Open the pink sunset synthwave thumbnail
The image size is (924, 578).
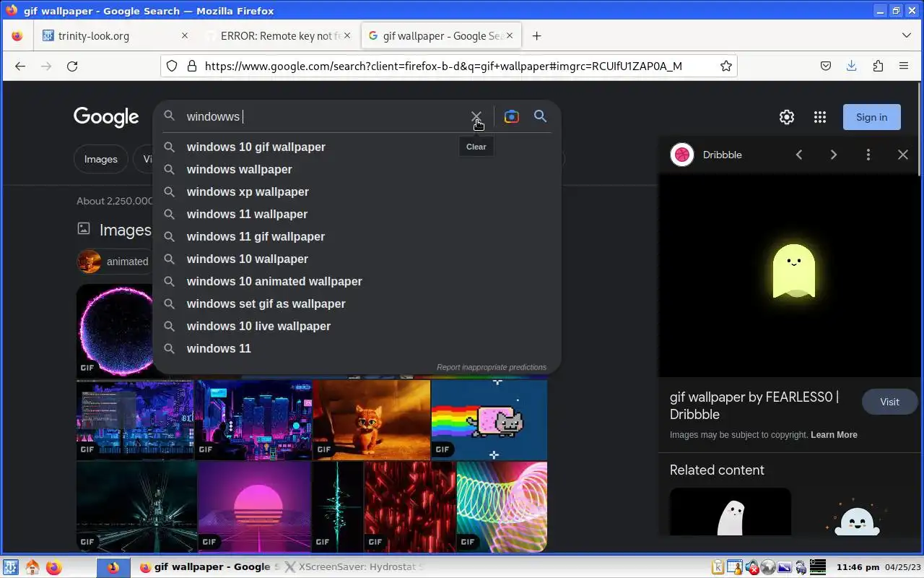coord(254,507)
